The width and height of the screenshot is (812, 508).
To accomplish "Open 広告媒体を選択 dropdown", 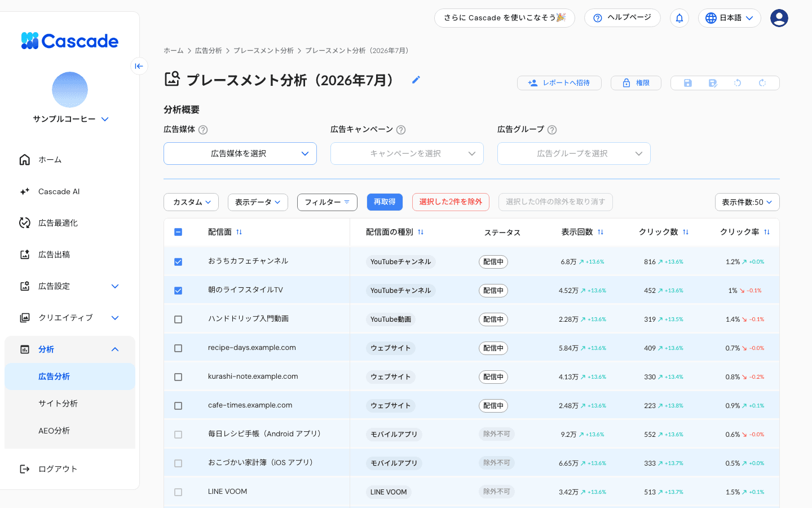I will (240, 154).
